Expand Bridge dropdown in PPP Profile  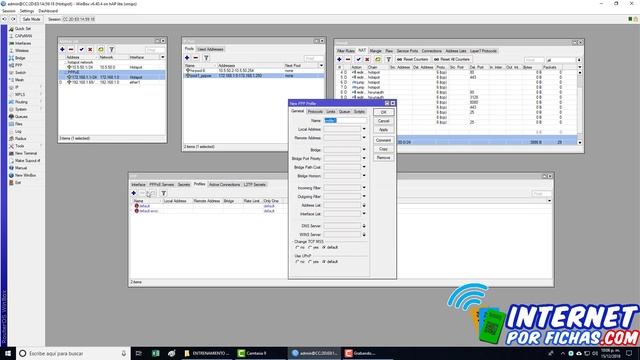click(x=364, y=150)
